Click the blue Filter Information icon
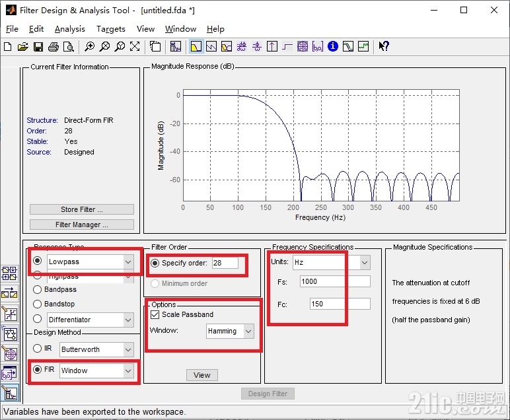Image resolution: width=510 pixels, height=420 pixels. click(x=333, y=46)
